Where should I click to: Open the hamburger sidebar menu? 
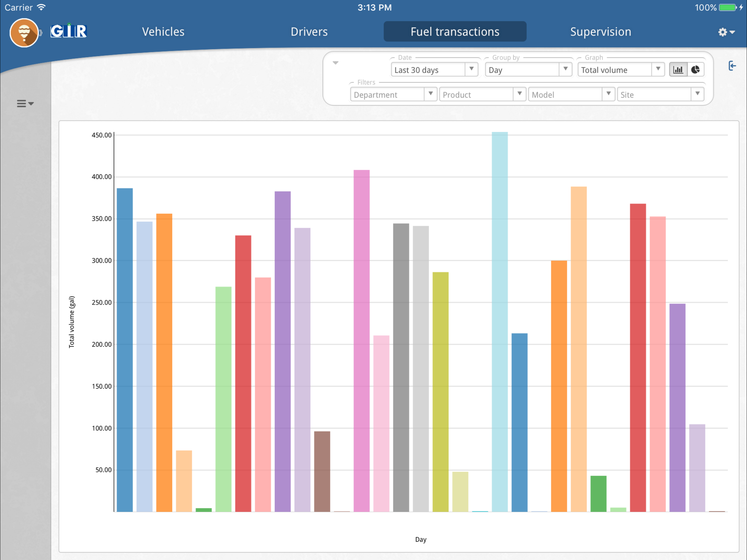click(25, 103)
